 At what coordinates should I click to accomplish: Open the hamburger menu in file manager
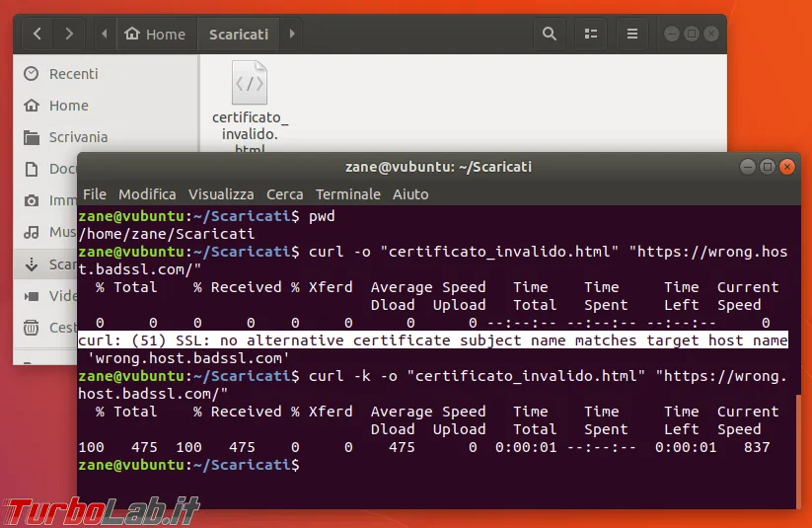pos(631,35)
